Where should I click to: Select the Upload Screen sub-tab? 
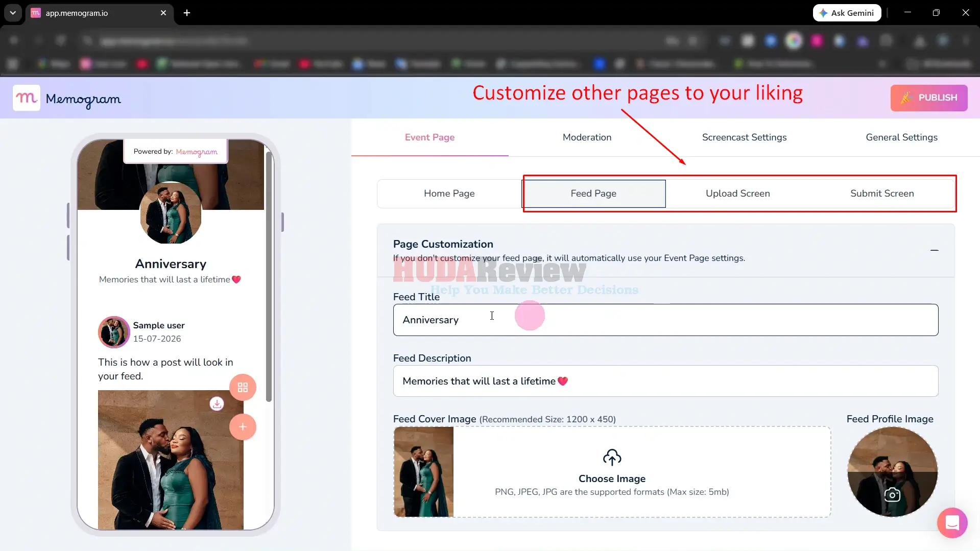[x=737, y=194]
